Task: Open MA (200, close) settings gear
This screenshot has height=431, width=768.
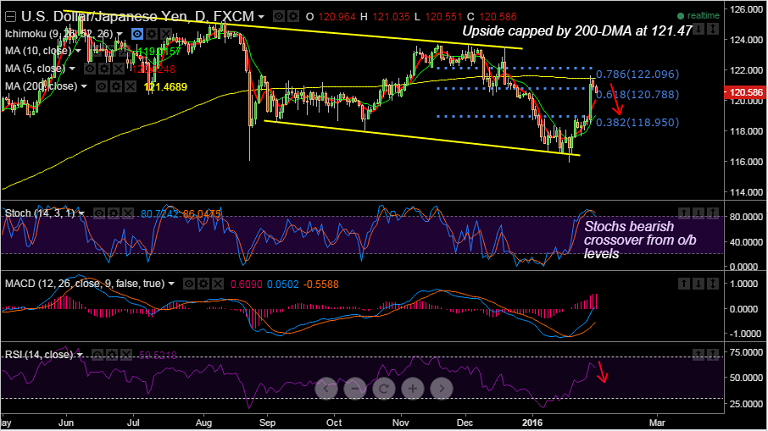Action: (116, 87)
